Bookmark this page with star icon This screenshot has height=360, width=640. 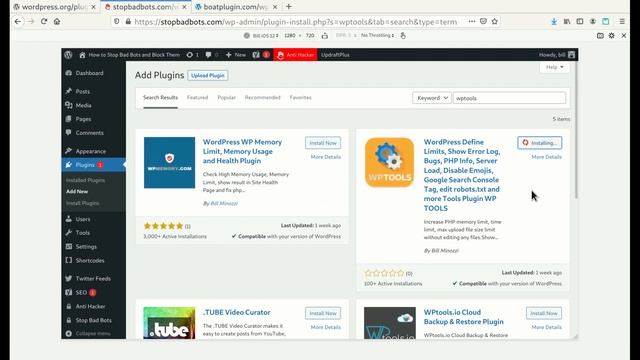(495, 21)
